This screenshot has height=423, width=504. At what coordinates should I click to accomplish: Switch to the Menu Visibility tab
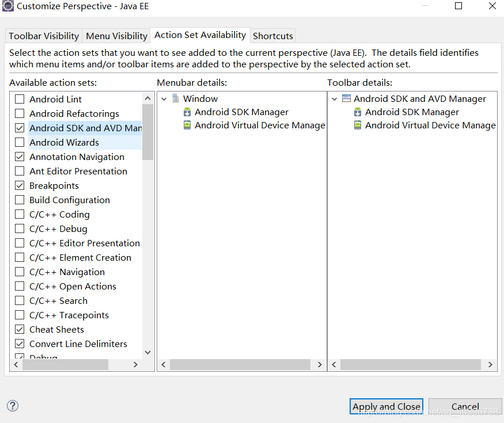click(x=116, y=36)
